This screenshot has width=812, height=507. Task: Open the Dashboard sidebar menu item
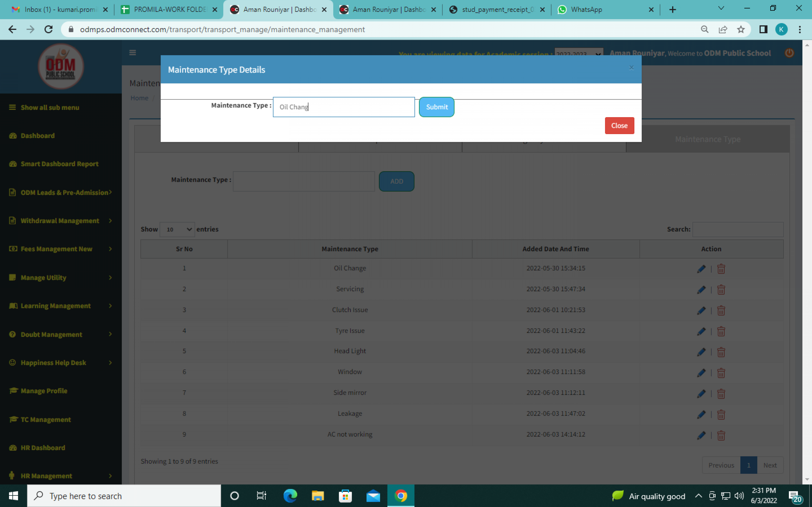38,135
